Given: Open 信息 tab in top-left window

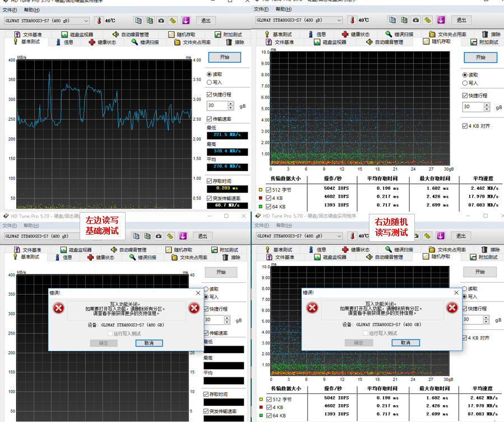Looking at the screenshot, I should pyautogui.click(x=64, y=42).
